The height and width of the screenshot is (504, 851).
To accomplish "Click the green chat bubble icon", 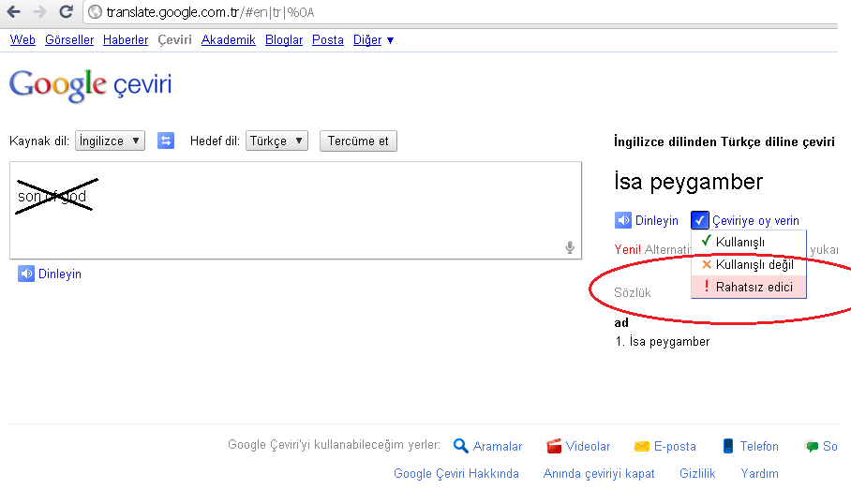I will click(x=812, y=446).
